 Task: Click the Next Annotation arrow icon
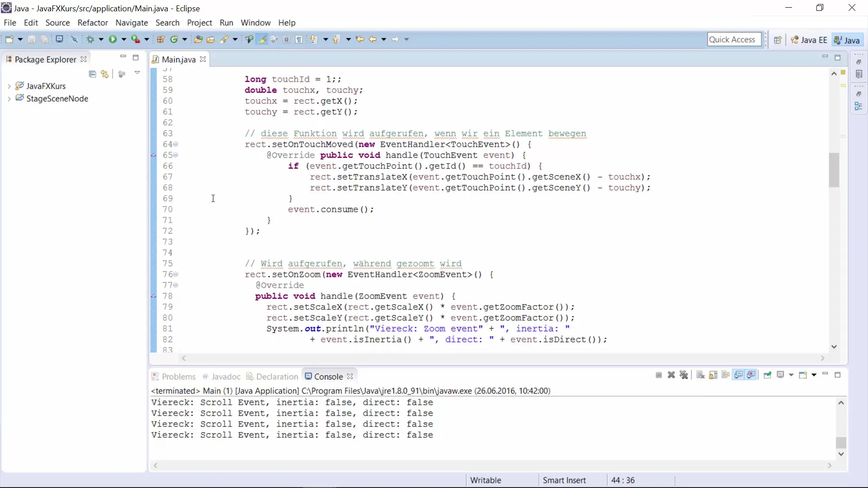point(314,39)
